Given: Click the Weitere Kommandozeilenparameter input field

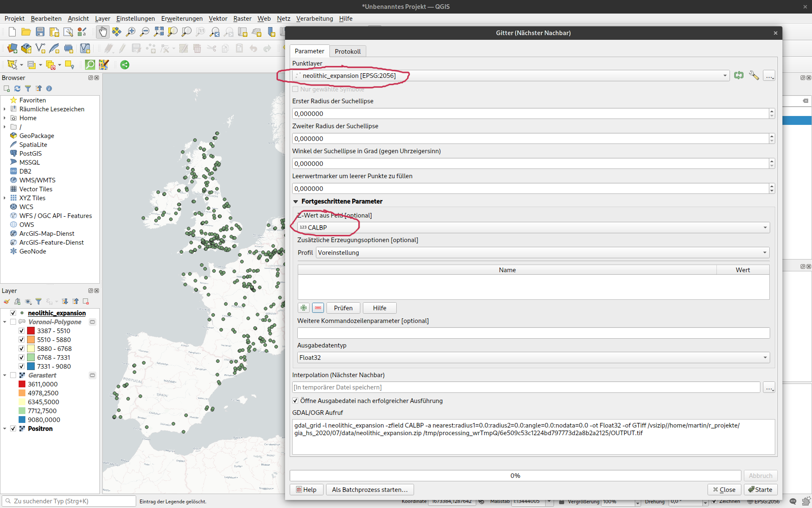Looking at the screenshot, I should pos(533,333).
